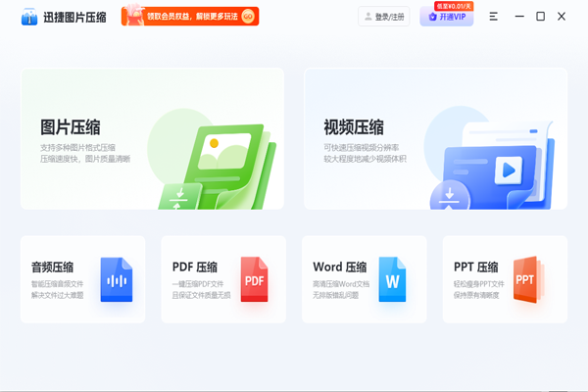Select the Word 压缩 option title
Viewport: 588px width, 392px height.
(339, 267)
